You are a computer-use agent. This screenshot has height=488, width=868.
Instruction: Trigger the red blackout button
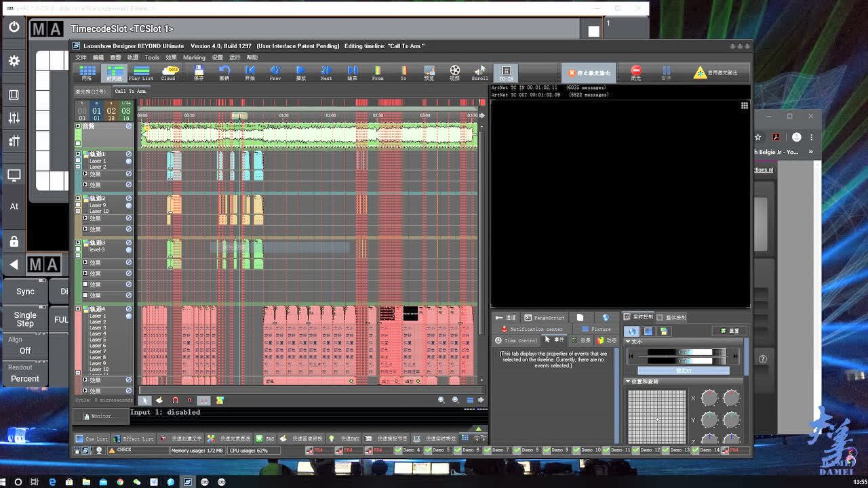coord(636,73)
